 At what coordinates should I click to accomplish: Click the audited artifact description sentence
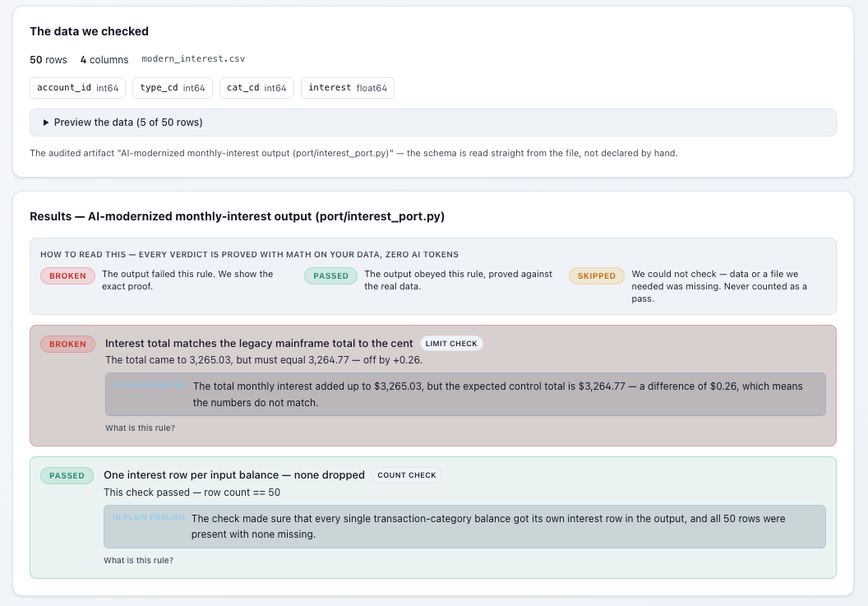click(353, 154)
